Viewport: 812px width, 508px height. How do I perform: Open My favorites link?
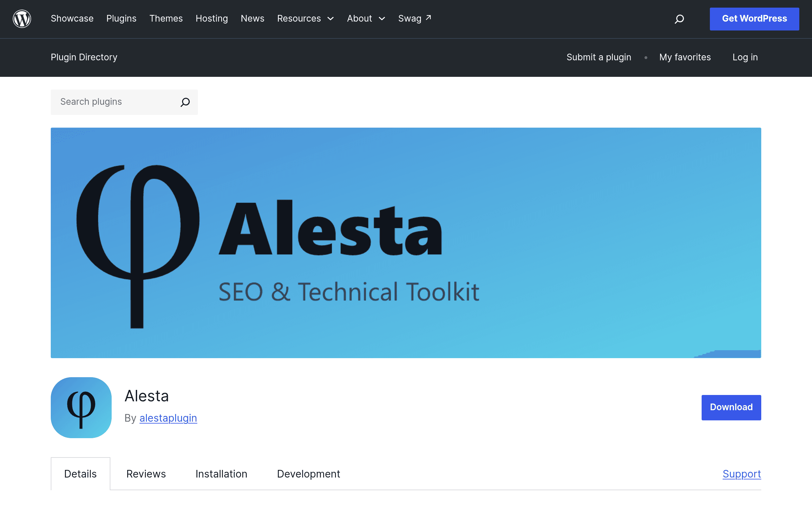[x=685, y=57]
